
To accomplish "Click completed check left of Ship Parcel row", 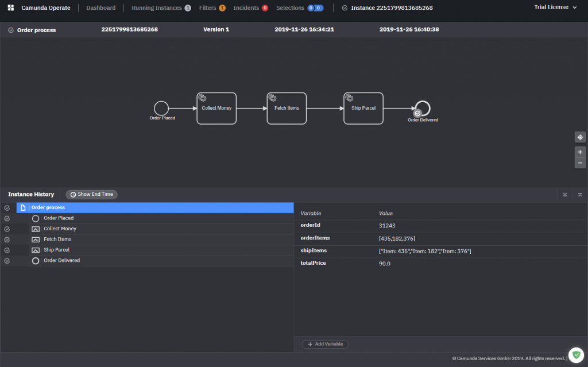I will tap(7, 250).
